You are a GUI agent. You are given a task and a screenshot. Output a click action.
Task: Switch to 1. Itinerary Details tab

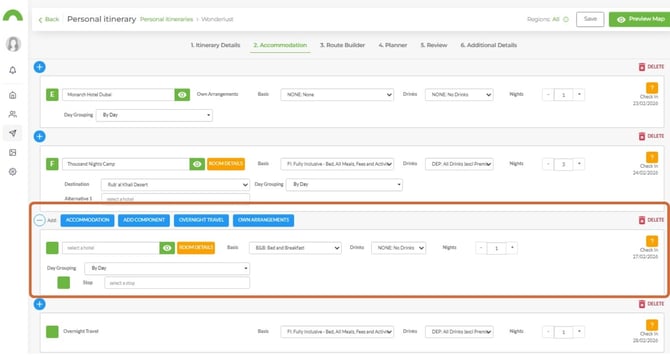tap(215, 45)
